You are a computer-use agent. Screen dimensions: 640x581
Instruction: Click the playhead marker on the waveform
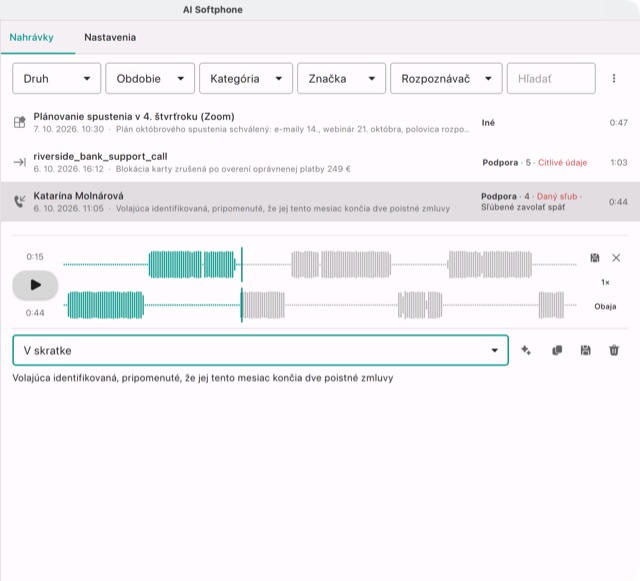[242, 285]
